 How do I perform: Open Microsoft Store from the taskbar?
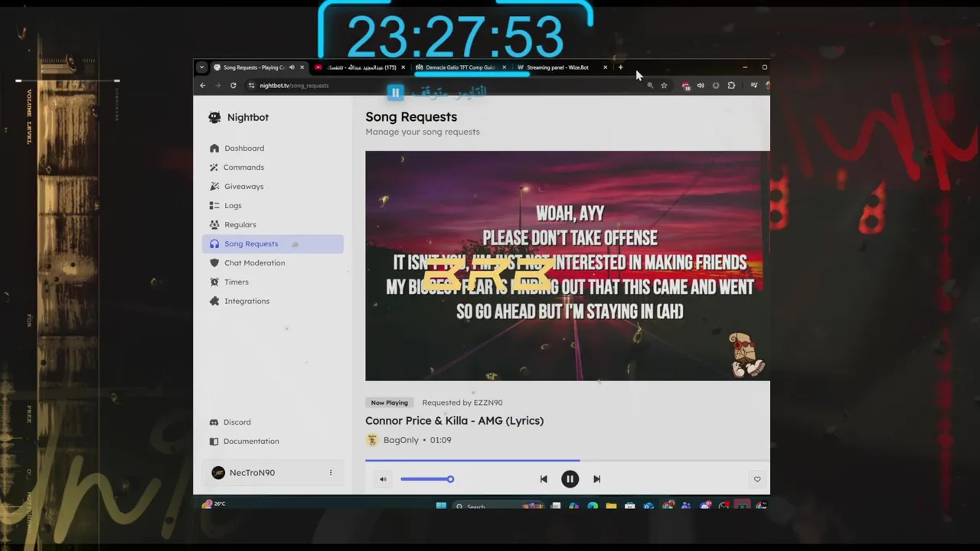pos(629,506)
